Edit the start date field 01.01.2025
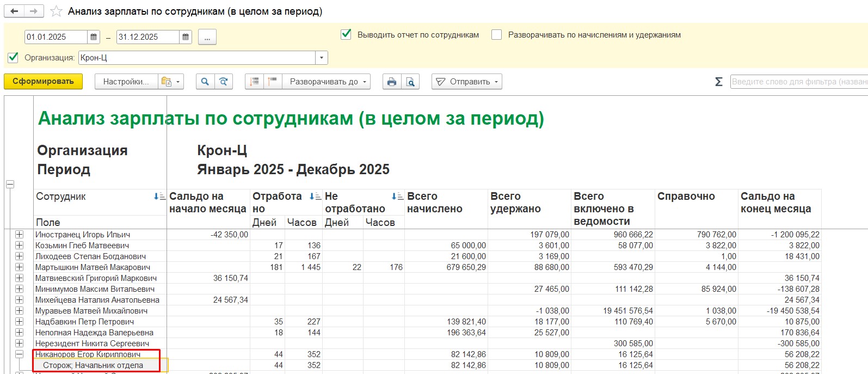 (x=56, y=37)
